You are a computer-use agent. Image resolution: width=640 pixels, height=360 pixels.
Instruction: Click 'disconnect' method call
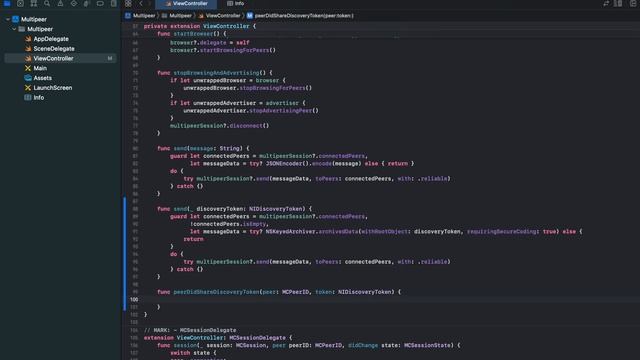coord(246,126)
